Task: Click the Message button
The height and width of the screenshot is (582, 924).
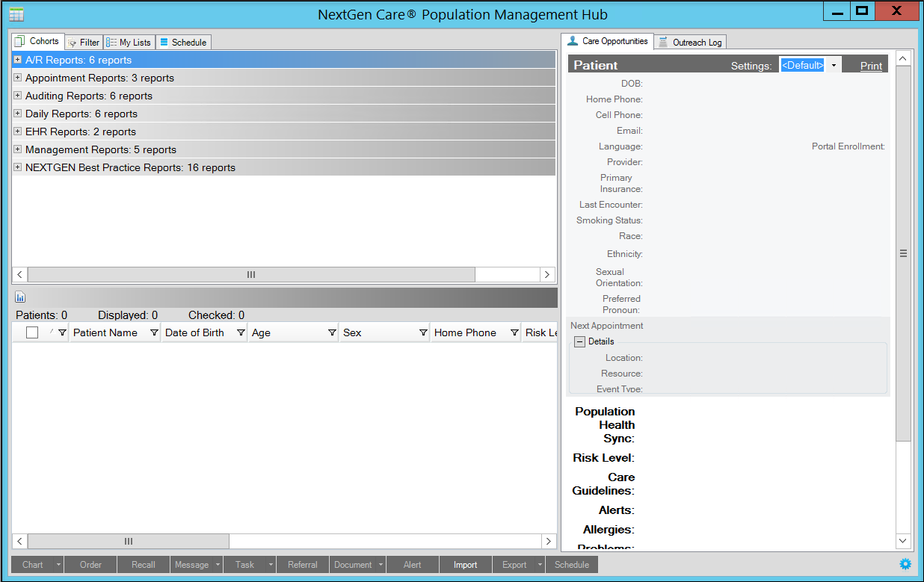Action: pos(192,565)
